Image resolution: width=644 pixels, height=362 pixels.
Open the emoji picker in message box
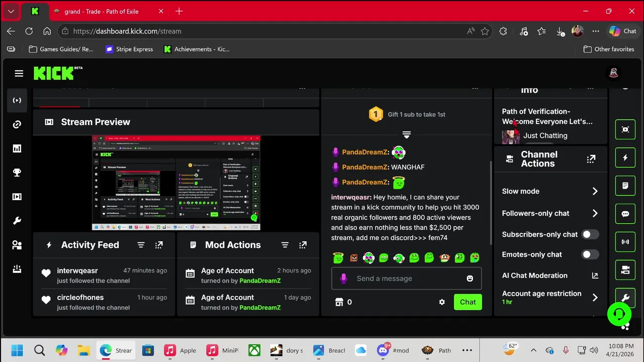click(x=470, y=279)
